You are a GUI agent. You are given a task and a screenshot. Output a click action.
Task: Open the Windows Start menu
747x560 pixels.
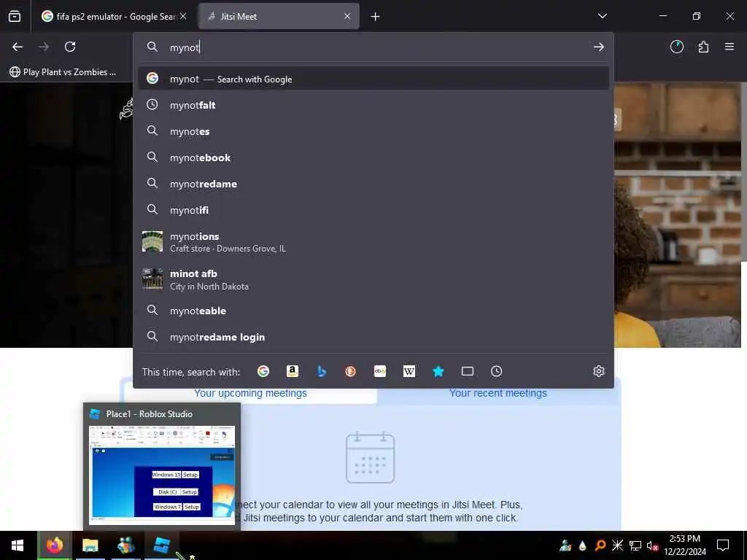18,545
